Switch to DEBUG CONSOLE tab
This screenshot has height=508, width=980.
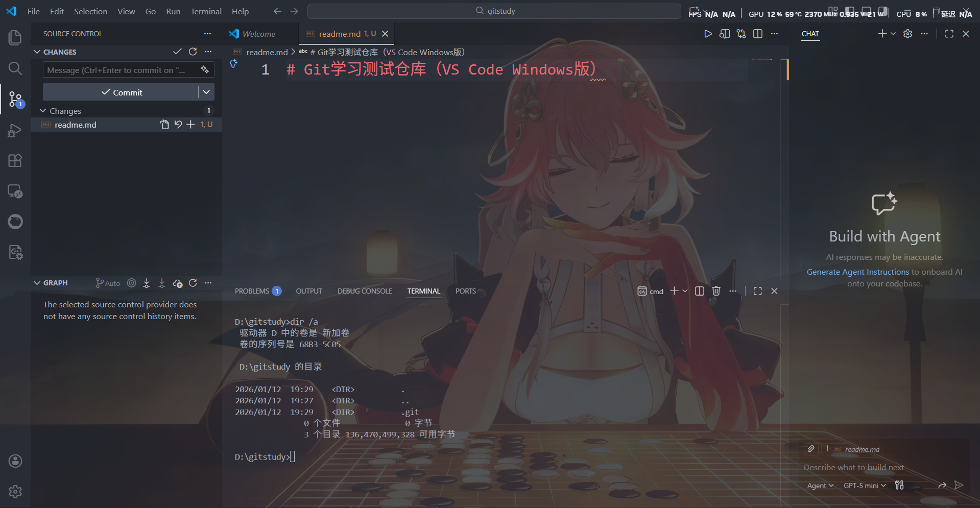pyautogui.click(x=365, y=291)
